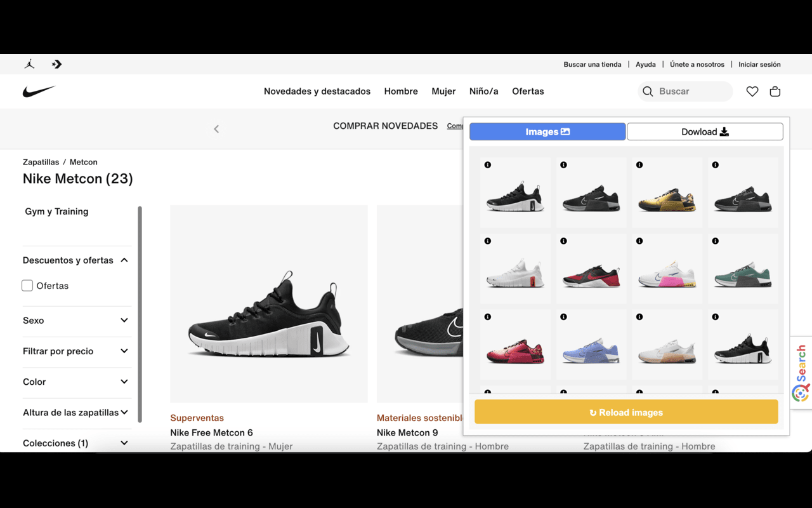Click the info icon on the yellow sneaker thumbnail
This screenshot has height=508, width=812.
coord(639,164)
